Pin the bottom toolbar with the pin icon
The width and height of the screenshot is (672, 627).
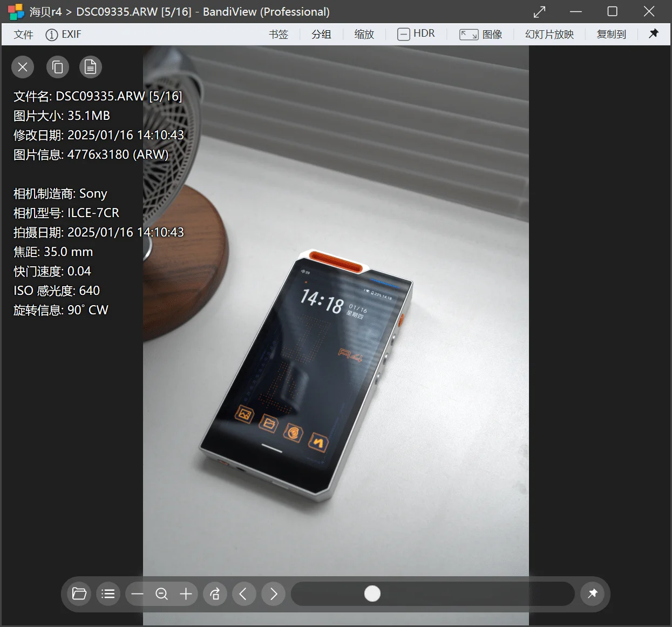(593, 594)
